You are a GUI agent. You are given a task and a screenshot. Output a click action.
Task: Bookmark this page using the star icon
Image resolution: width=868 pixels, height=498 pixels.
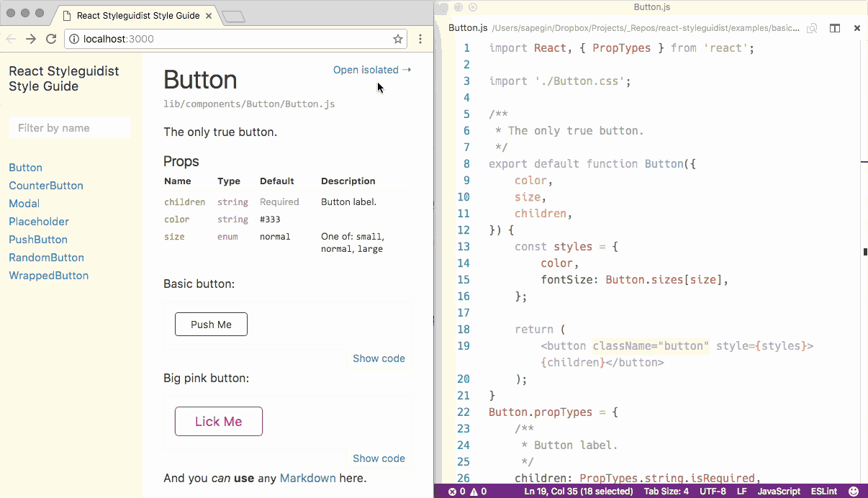397,39
